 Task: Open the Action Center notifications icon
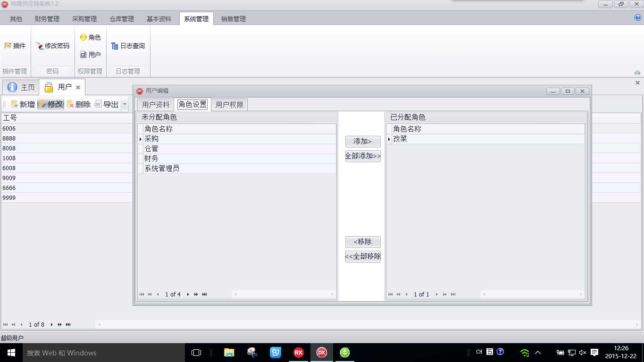pyautogui.click(x=594, y=352)
